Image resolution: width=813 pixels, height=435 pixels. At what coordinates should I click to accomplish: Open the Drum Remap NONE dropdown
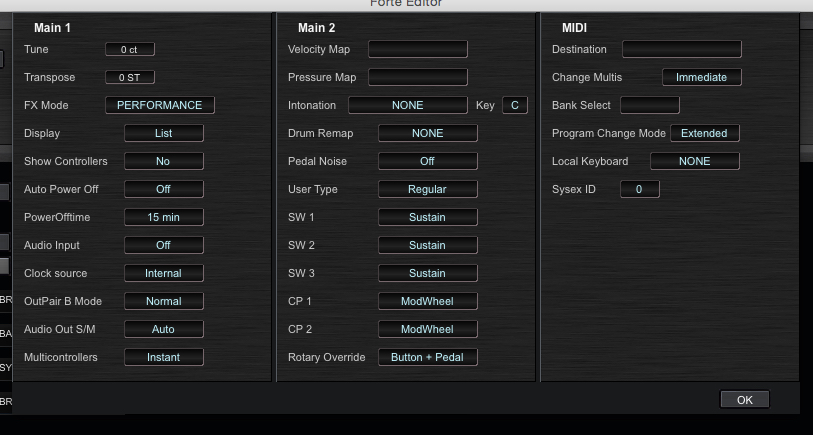[x=428, y=133]
